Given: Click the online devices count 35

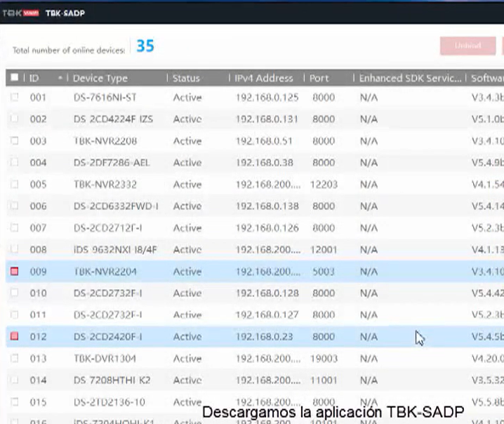Looking at the screenshot, I should click(x=145, y=46).
